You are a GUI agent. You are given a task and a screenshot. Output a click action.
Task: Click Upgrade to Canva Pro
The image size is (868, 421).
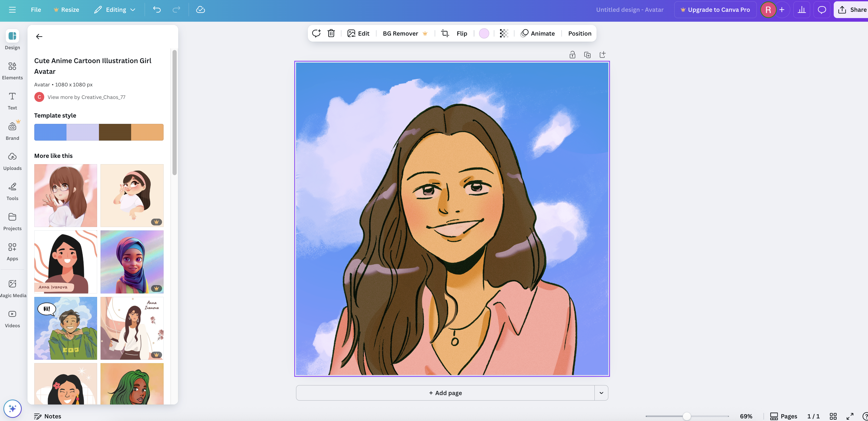click(715, 9)
